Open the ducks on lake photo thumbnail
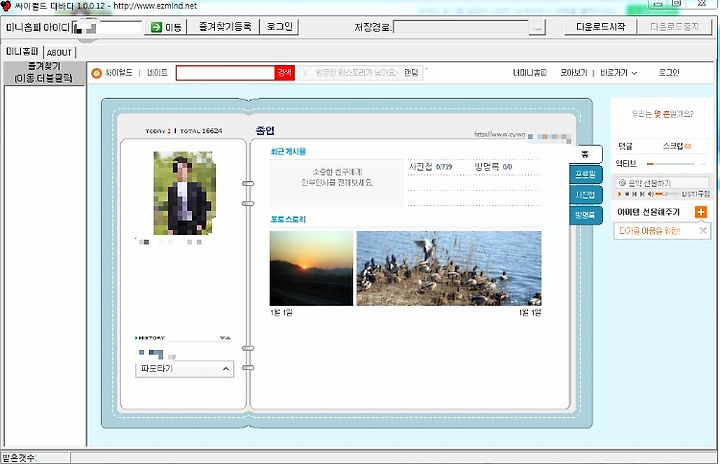This screenshot has width=720, height=464. tap(449, 268)
